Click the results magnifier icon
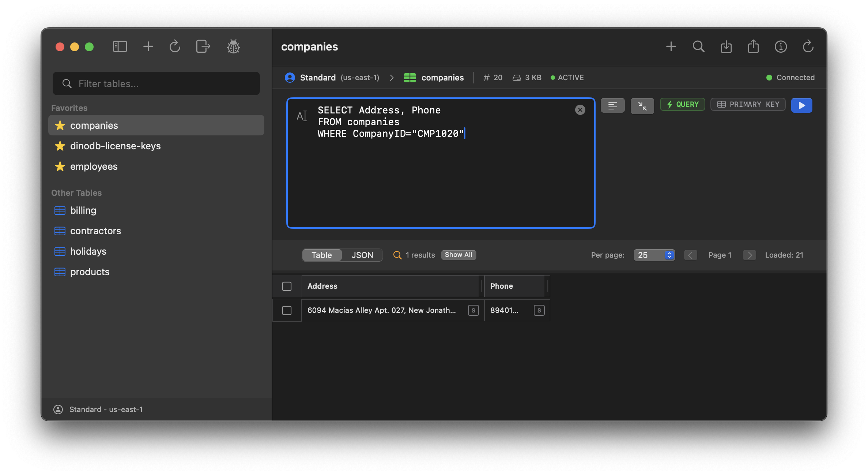Image resolution: width=868 pixels, height=475 pixels. tap(397, 255)
